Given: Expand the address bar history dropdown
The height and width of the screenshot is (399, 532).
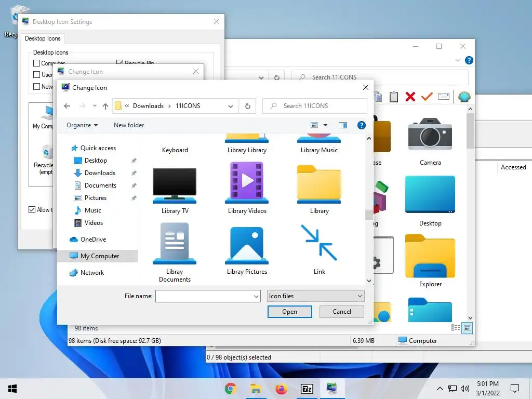Looking at the screenshot, I should (231, 106).
